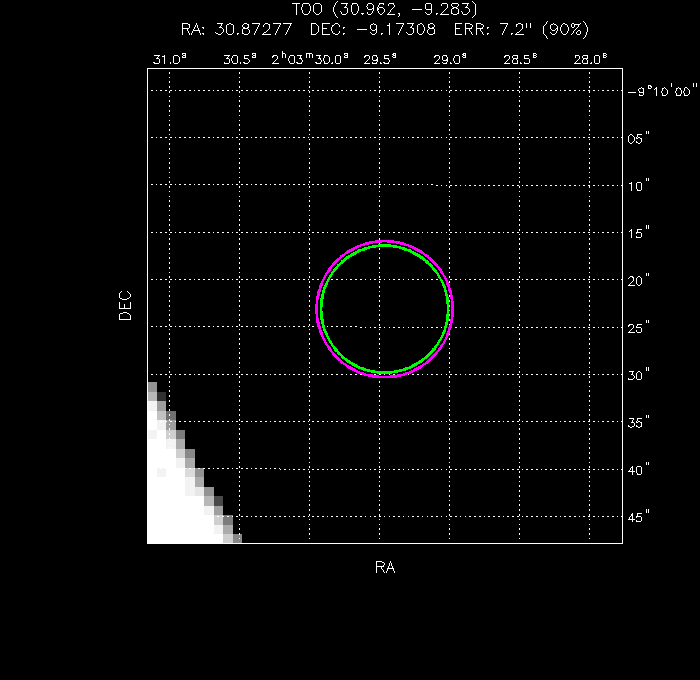
Task: Click the 35" declination tick label
Action: [638, 422]
